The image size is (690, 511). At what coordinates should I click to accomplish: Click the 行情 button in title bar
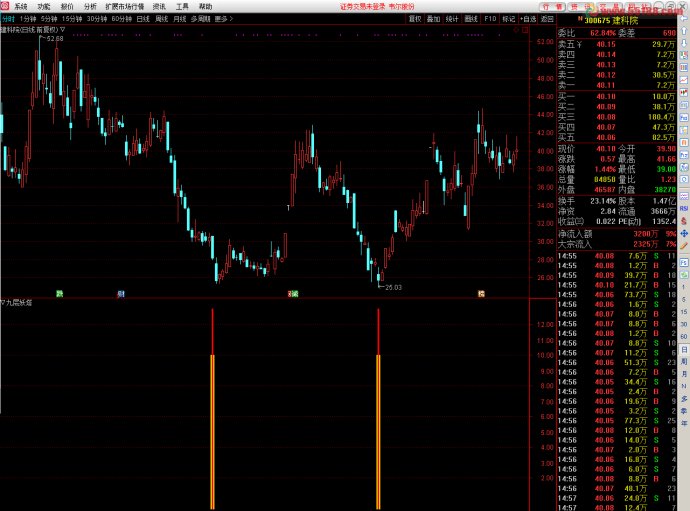[552, 7]
